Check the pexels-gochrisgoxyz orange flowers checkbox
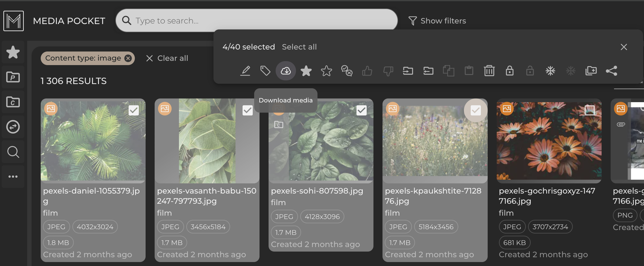Image resolution: width=644 pixels, height=266 pixels. tap(589, 110)
